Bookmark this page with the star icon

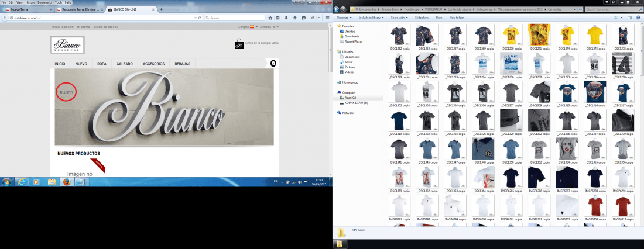270,18
